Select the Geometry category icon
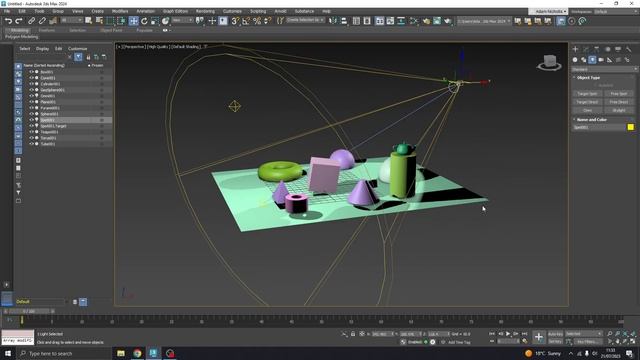 tap(575, 60)
